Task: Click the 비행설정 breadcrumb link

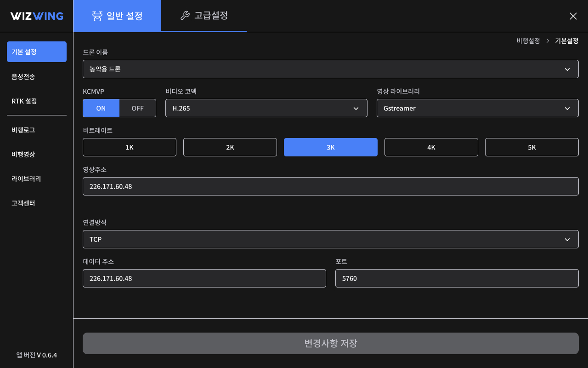Action: (x=528, y=41)
